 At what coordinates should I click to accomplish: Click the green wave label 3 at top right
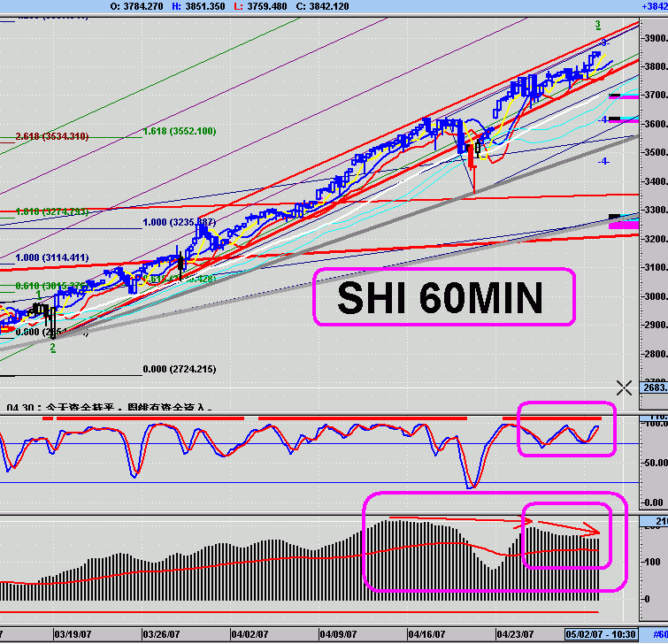pos(598,25)
